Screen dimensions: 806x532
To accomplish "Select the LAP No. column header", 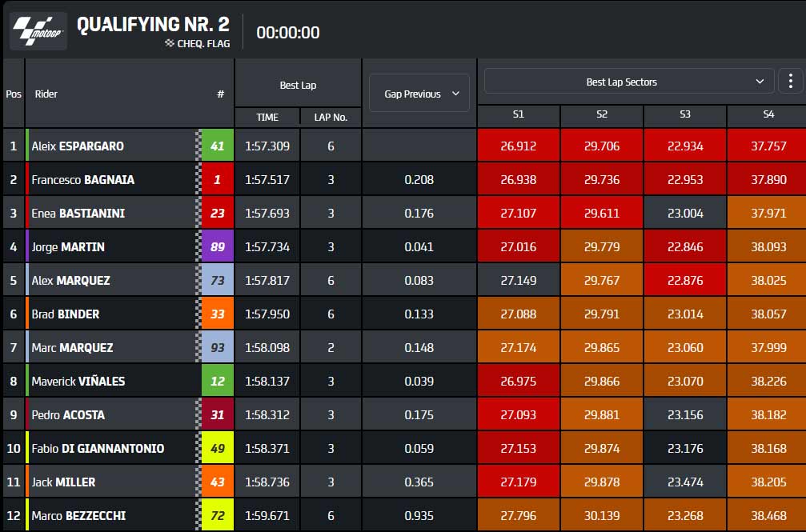I will (x=331, y=117).
